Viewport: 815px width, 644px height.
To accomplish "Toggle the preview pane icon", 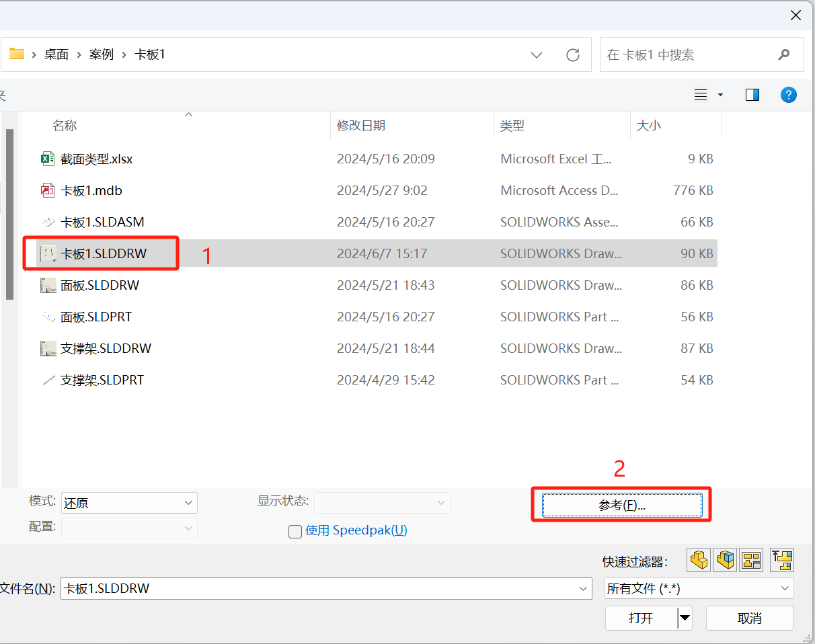I will point(752,95).
